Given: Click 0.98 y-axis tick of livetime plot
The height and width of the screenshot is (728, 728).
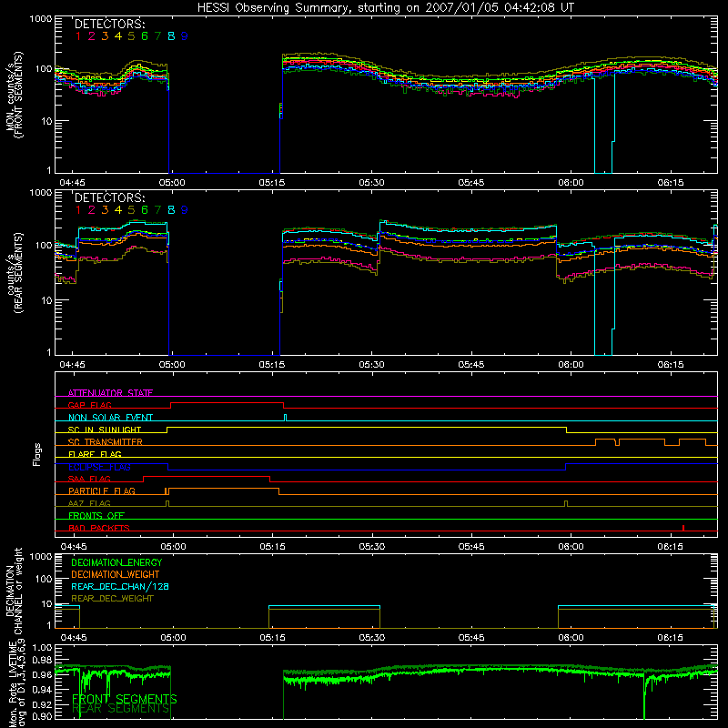Looking at the screenshot, I should (43, 661).
